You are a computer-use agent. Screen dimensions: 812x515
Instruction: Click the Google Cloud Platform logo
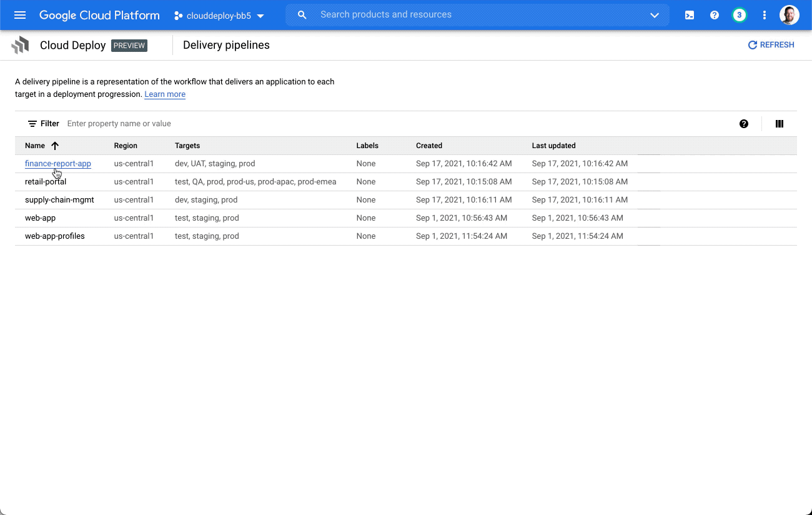tap(99, 15)
